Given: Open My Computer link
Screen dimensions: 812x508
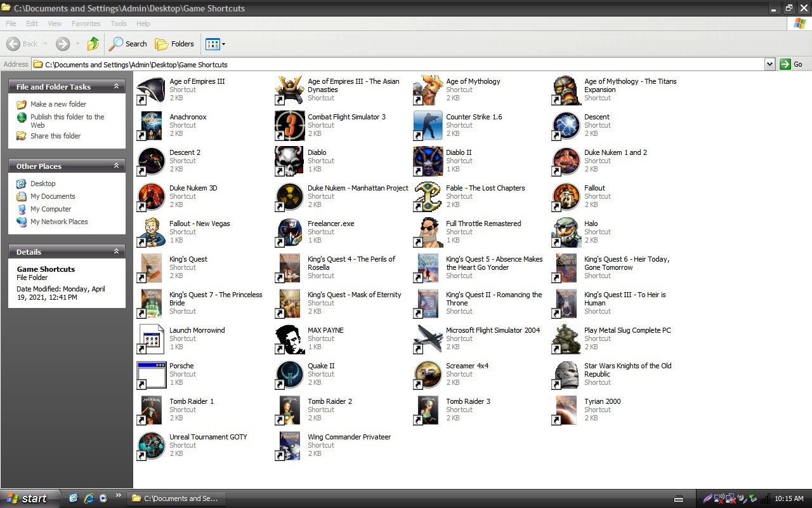Looking at the screenshot, I should click(x=51, y=209).
